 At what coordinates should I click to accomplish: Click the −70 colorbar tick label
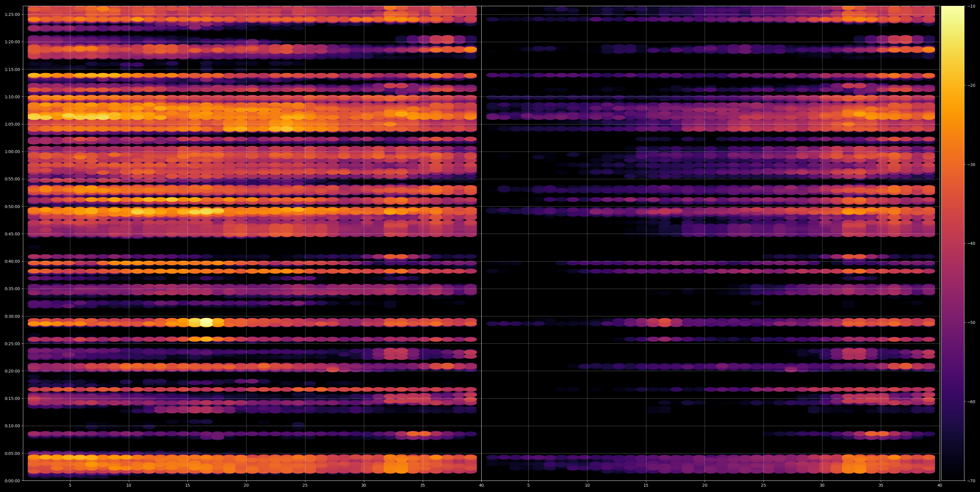pos(971,481)
